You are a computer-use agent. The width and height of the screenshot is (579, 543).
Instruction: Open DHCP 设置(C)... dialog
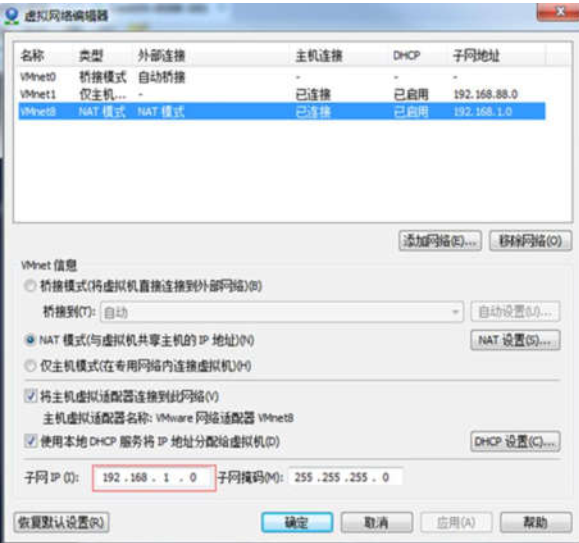click(x=515, y=441)
